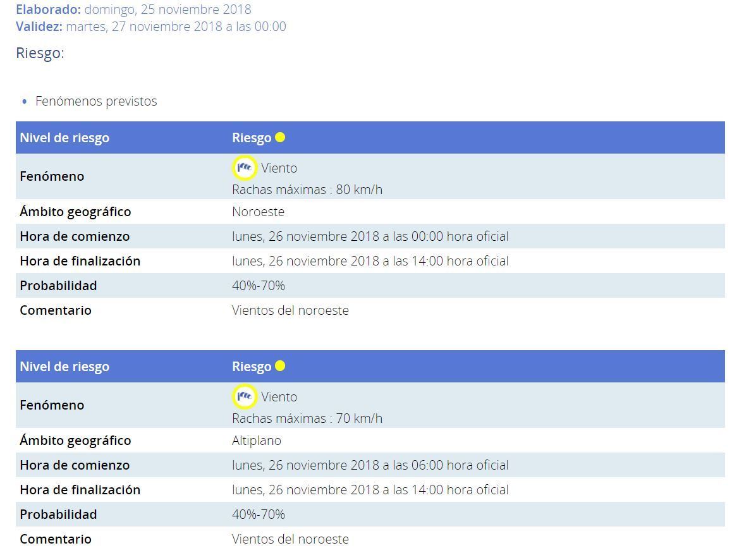
Task: Click the "Validez:" label
Action: [39, 27]
